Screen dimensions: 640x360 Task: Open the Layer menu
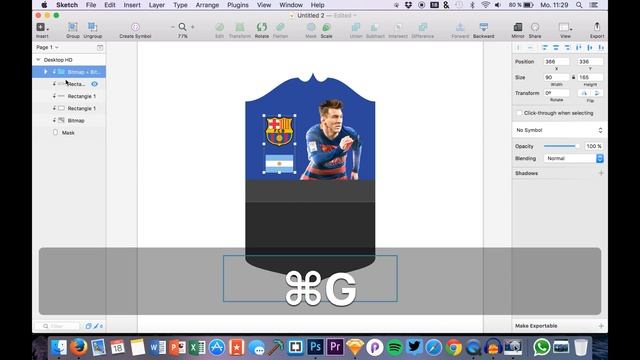157,5
